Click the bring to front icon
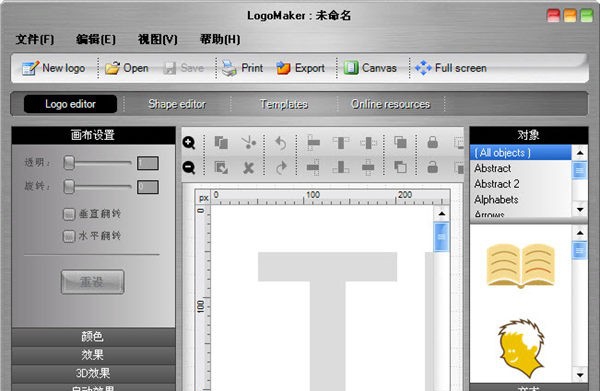The height and width of the screenshot is (391, 600). [400, 143]
